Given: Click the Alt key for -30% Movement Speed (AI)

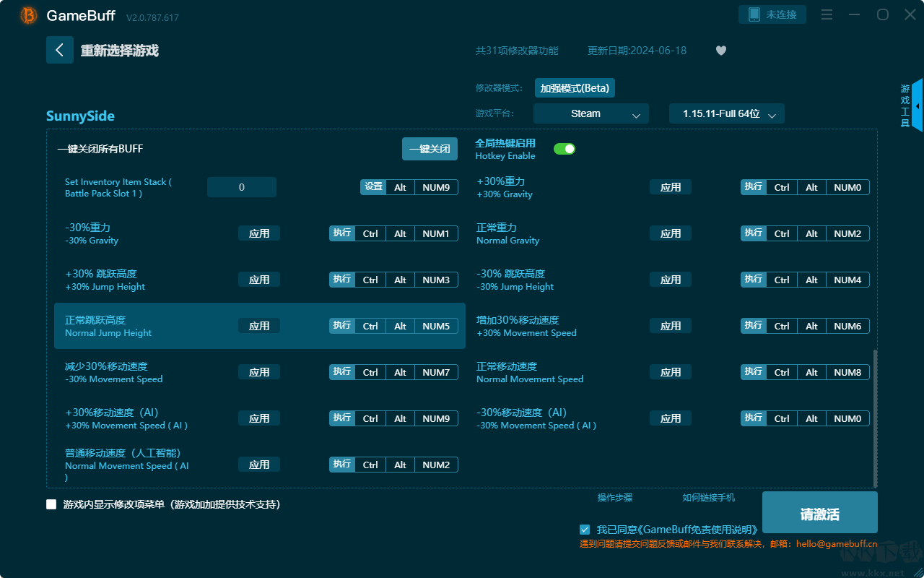Looking at the screenshot, I should [811, 418].
